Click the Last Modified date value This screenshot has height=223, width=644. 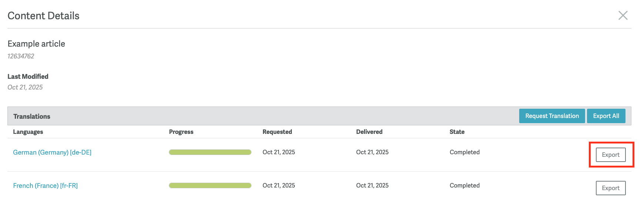tap(25, 87)
